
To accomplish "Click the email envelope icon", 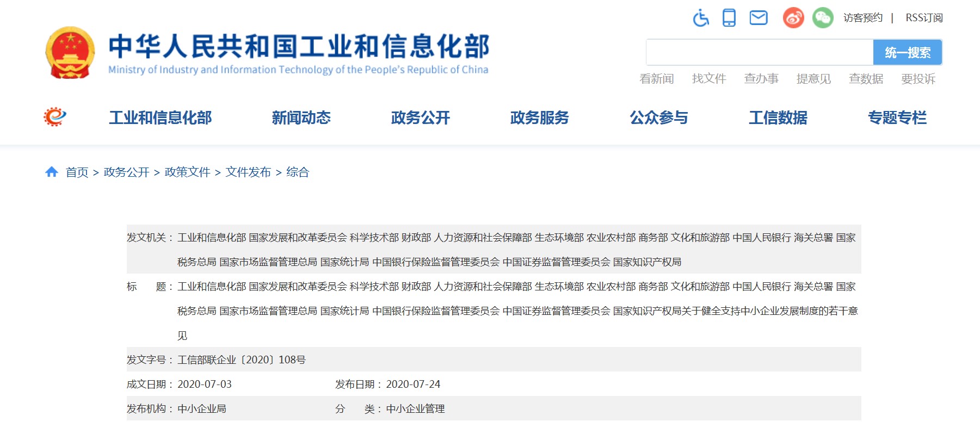I will pos(759,18).
